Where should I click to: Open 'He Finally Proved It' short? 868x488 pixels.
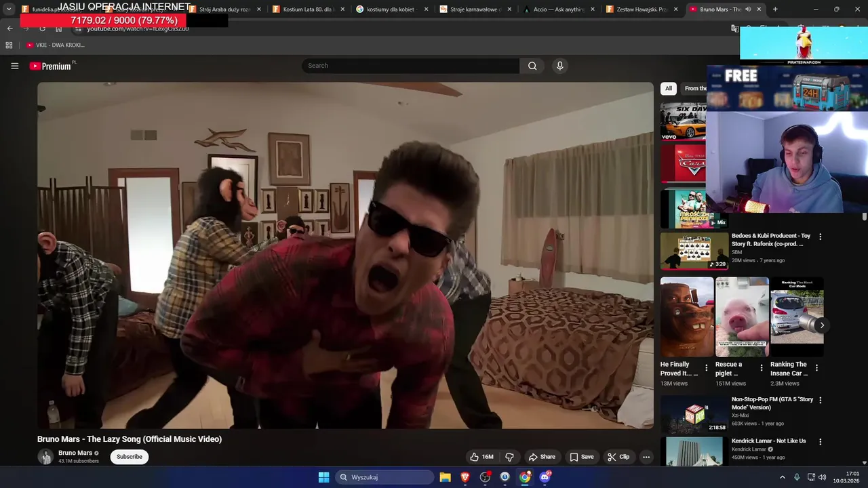[687, 317]
